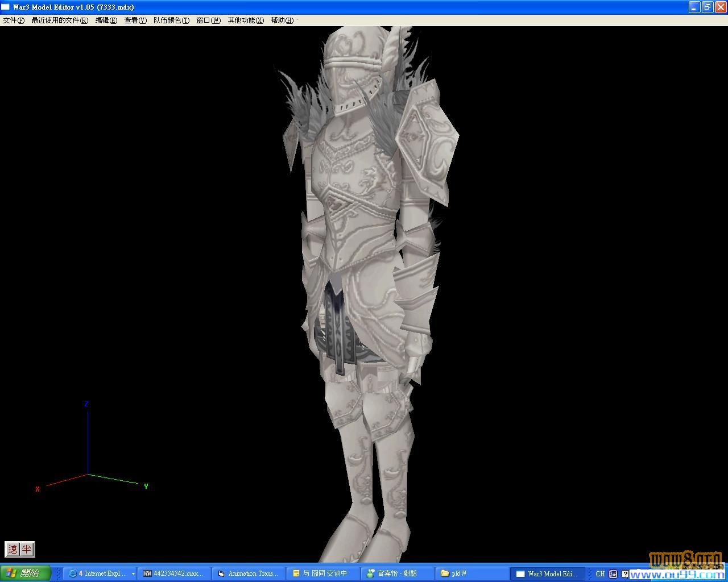This screenshot has width=728, height=582.
Task: Open the 查看(V) menu
Action: 135,20
